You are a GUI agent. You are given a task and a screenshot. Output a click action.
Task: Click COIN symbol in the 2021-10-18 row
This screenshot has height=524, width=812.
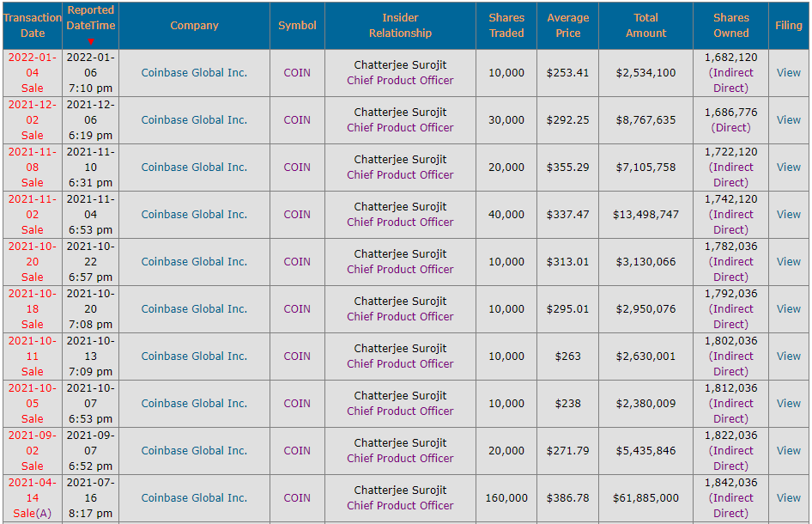(297, 309)
